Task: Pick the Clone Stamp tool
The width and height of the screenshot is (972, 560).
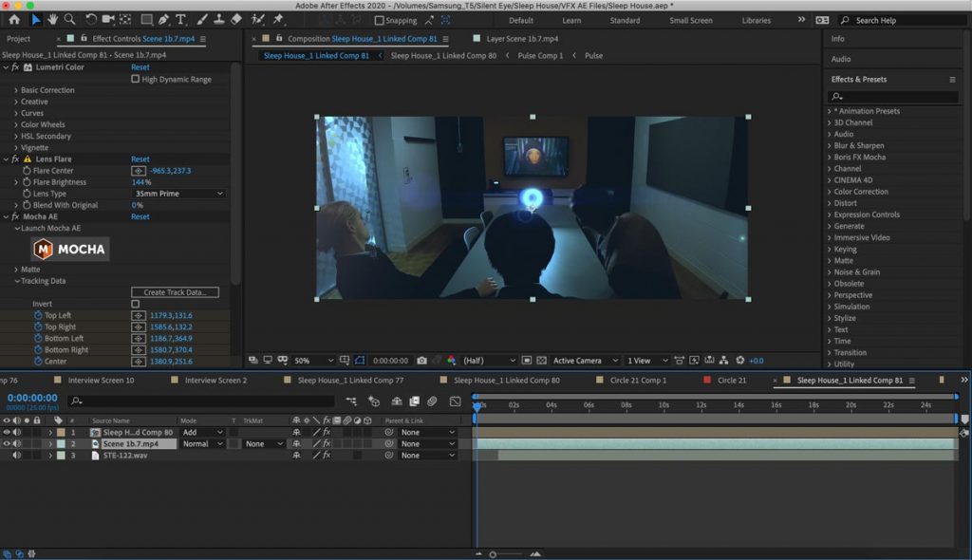Action: coord(217,19)
